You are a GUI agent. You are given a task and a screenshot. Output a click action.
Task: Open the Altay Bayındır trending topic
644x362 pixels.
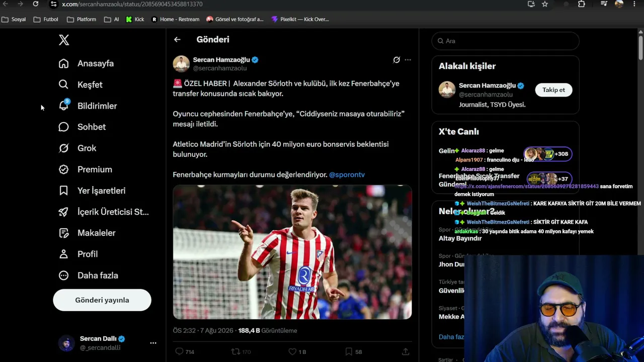pyautogui.click(x=460, y=238)
